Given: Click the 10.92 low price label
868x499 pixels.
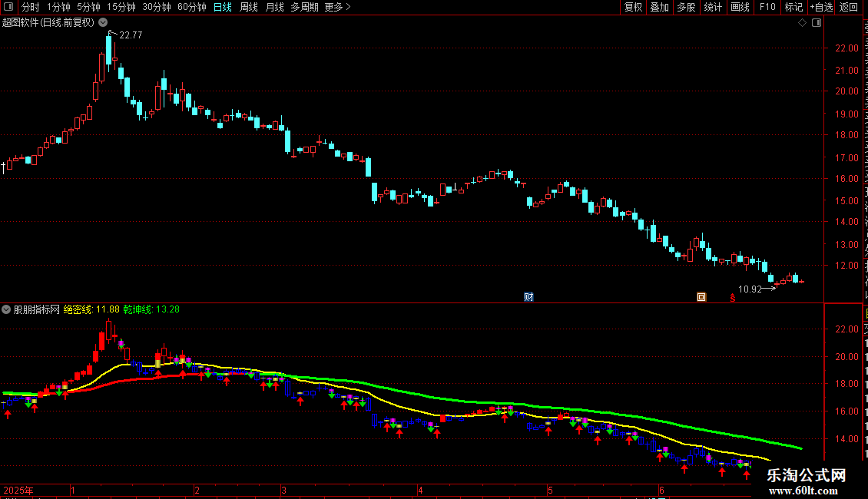Looking at the screenshot, I should click(750, 289).
